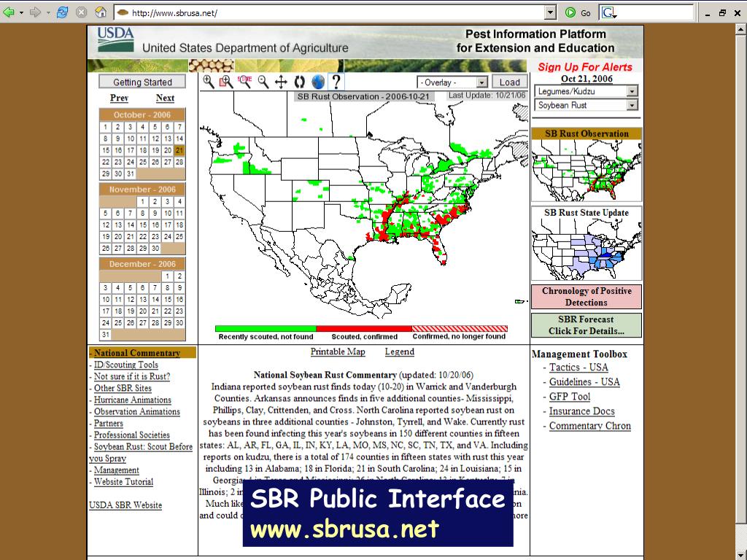Click browser Stop button
747x560 pixels.
pyautogui.click(x=82, y=12)
